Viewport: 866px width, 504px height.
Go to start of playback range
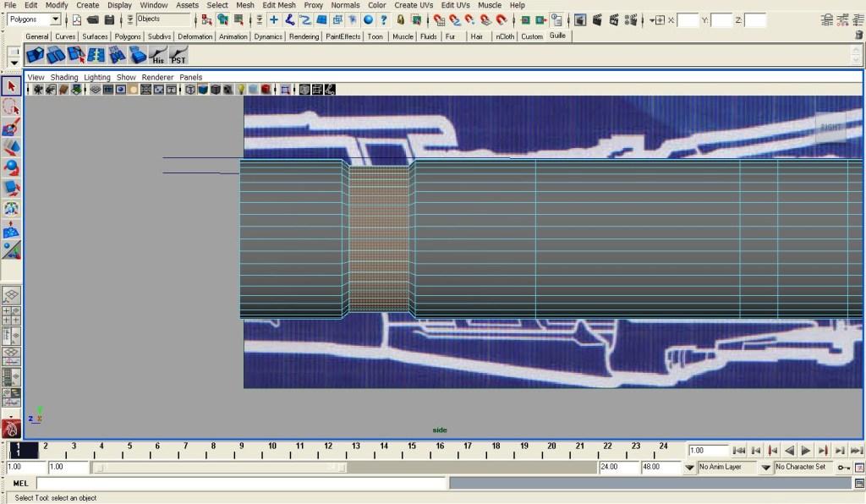pyautogui.click(x=738, y=451)
